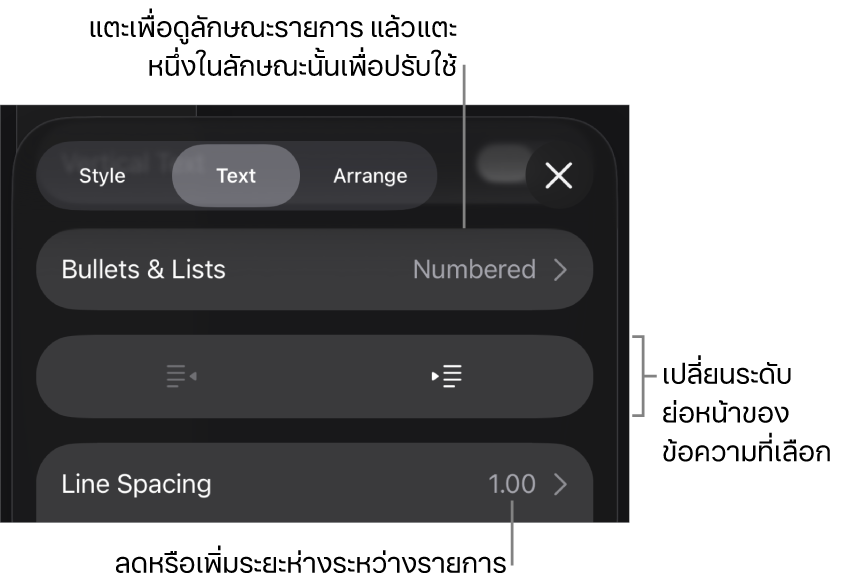841x587 pixels.
Task: Choose Arrange in the segmented control
Action: [370, 176]
